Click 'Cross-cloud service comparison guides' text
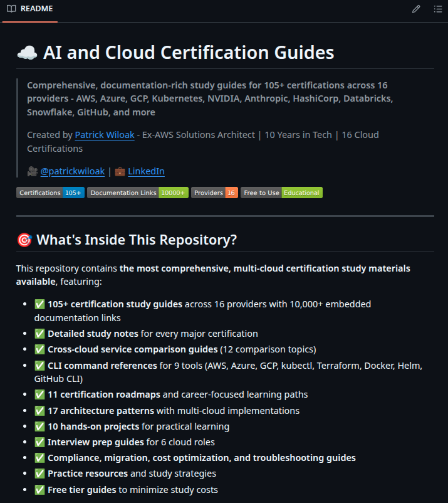This screenshot has width=448, height=503. (x=133, y=349)
